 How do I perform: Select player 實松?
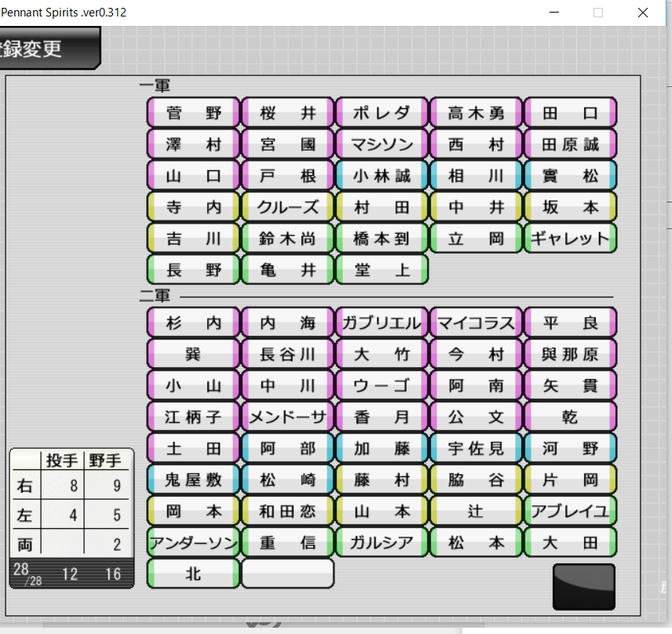coord(571,176)
